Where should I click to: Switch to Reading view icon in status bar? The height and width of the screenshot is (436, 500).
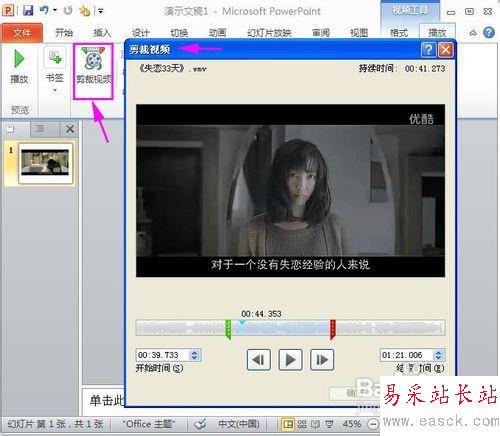coord(315,424)
